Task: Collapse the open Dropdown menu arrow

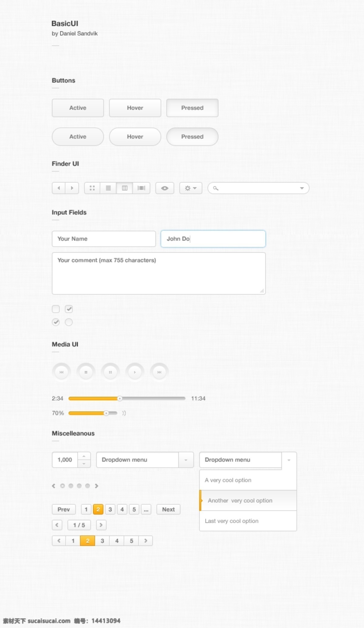Action: (x=289, y=460)
